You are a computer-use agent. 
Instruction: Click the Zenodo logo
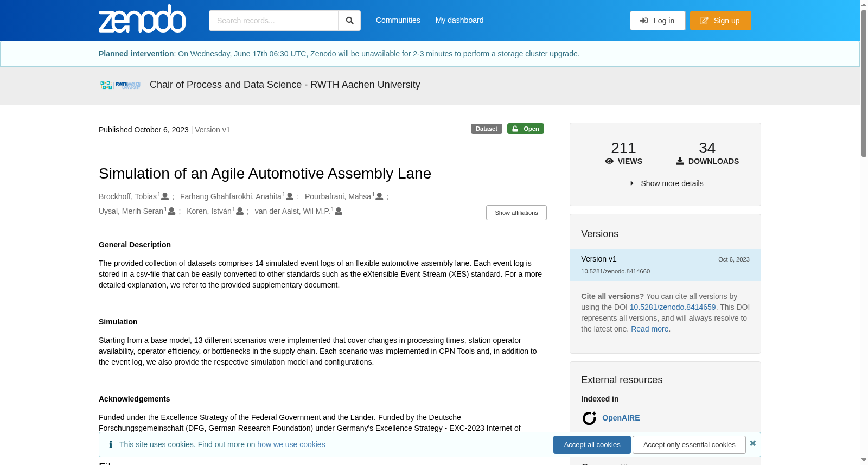tap(142, 19)
